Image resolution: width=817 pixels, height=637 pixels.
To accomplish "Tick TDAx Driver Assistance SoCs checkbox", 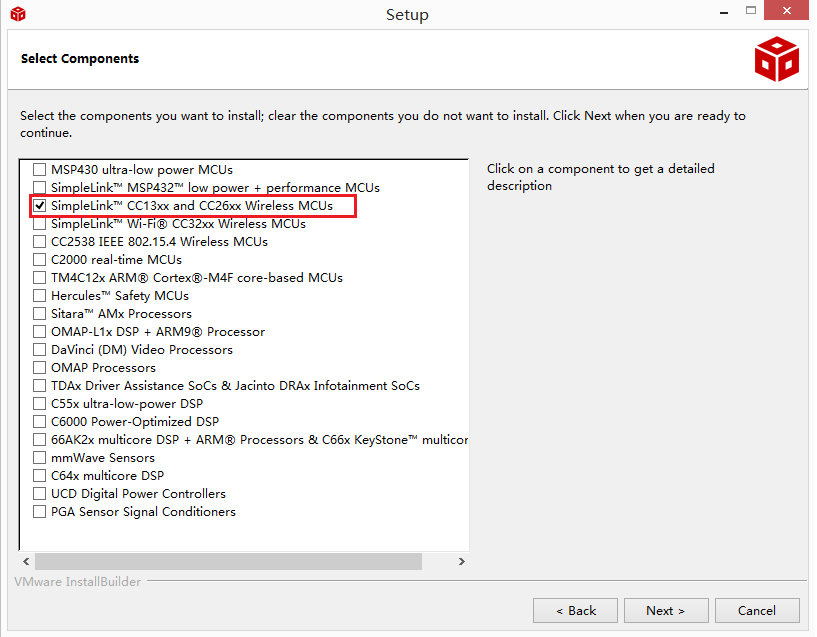I will (39, 386).
